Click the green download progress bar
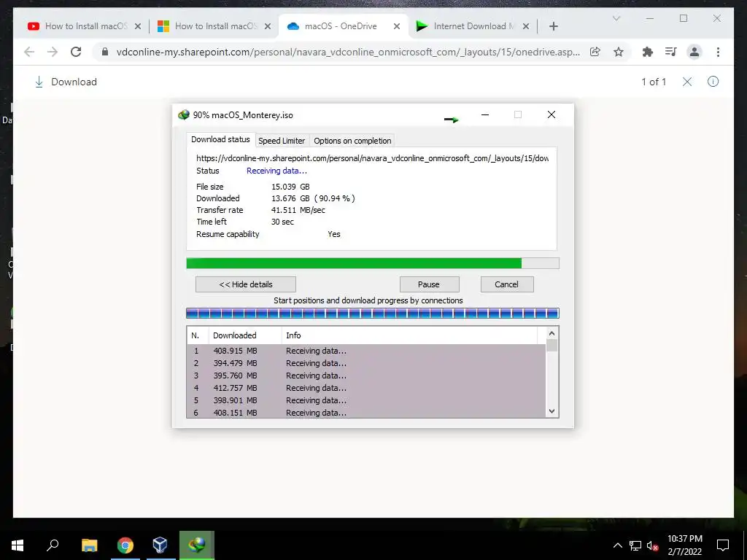The height and width of the screenshot is (560, 747). (373, 263)
